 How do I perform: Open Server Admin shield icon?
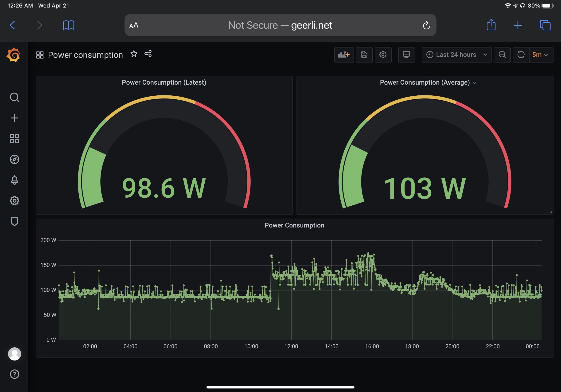pos(14,221)
